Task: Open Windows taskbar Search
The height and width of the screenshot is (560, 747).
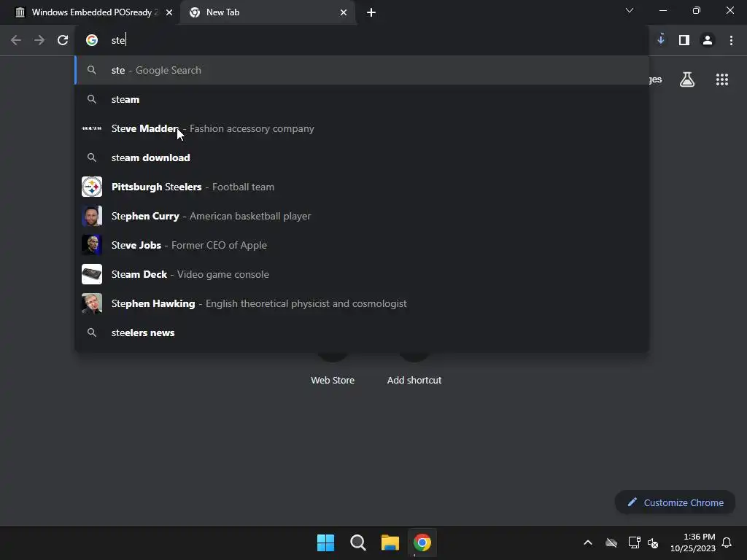Action: tap(357, 542)
